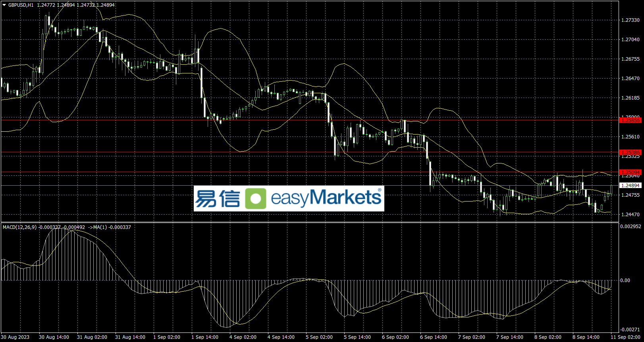Click the red 1.25856 price level label

(631, 120)
